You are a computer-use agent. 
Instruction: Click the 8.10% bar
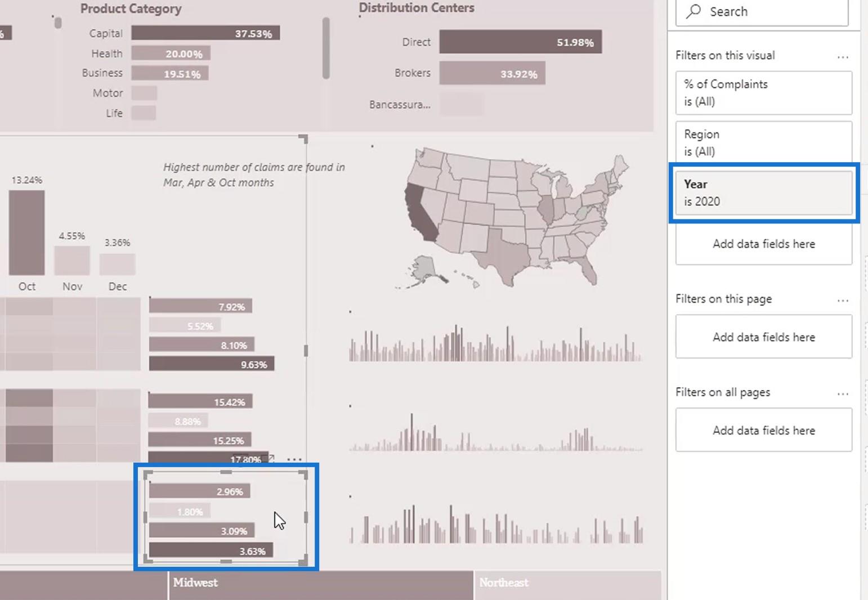point(202,344)
